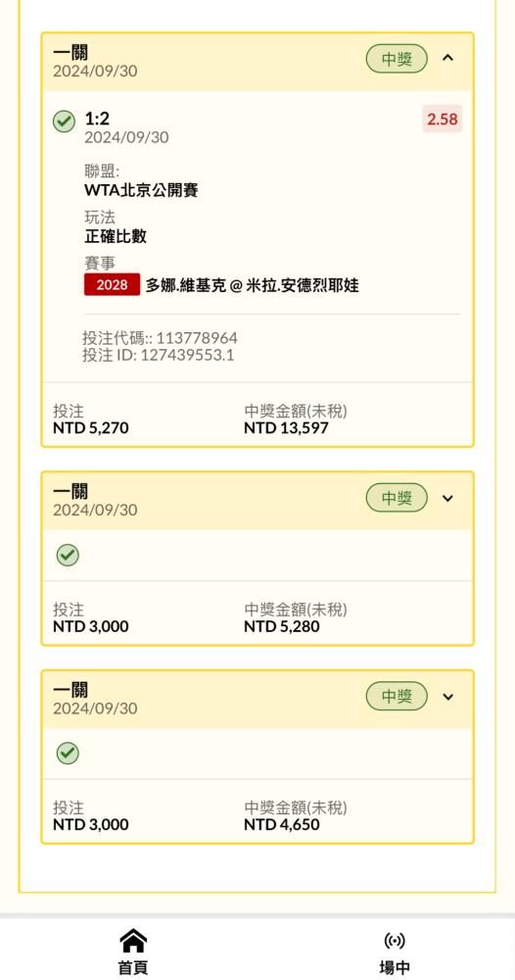The image size is (515, 980).
Task: Collapse the first 一關 bet card
Action: click(447, 58)
